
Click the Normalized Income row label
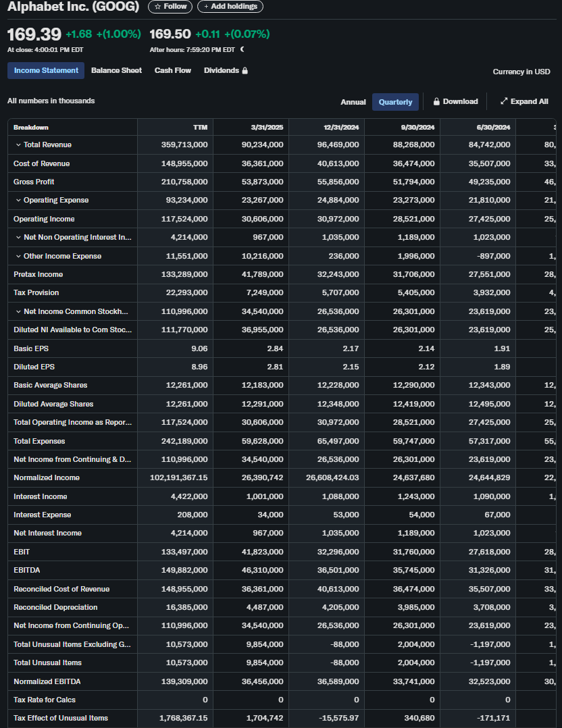click(x=47, y=477)
